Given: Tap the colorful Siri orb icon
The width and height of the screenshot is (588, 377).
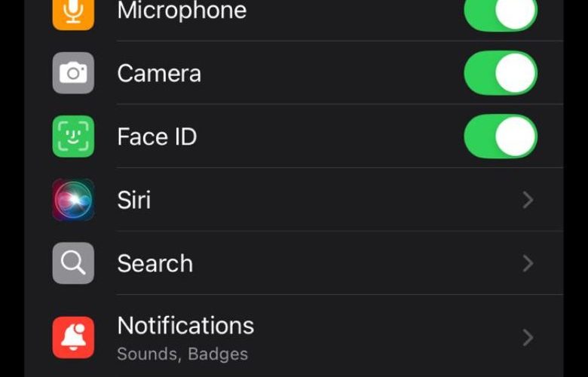Looking at the screenshot, I should pyautogui.click(x=73, y=200).
